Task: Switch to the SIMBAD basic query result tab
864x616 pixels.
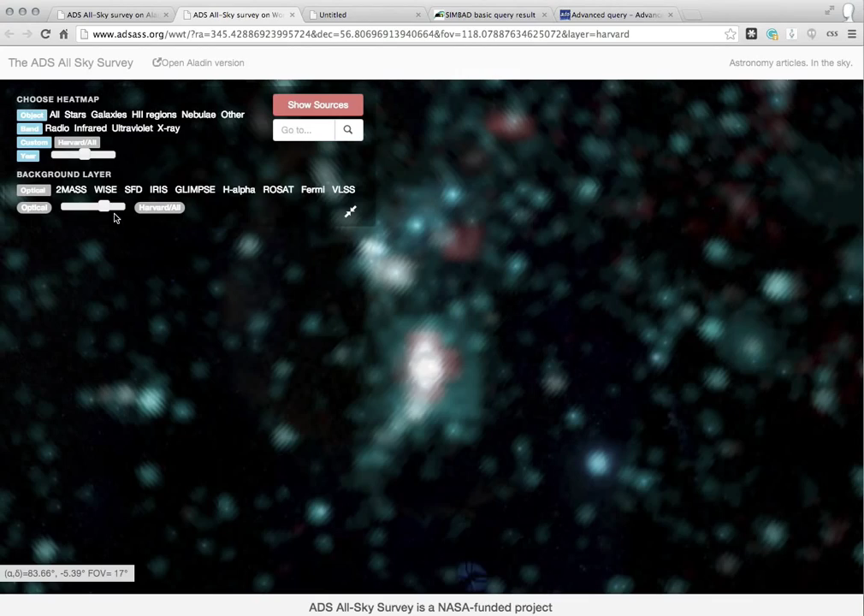Action: point(489,15)
